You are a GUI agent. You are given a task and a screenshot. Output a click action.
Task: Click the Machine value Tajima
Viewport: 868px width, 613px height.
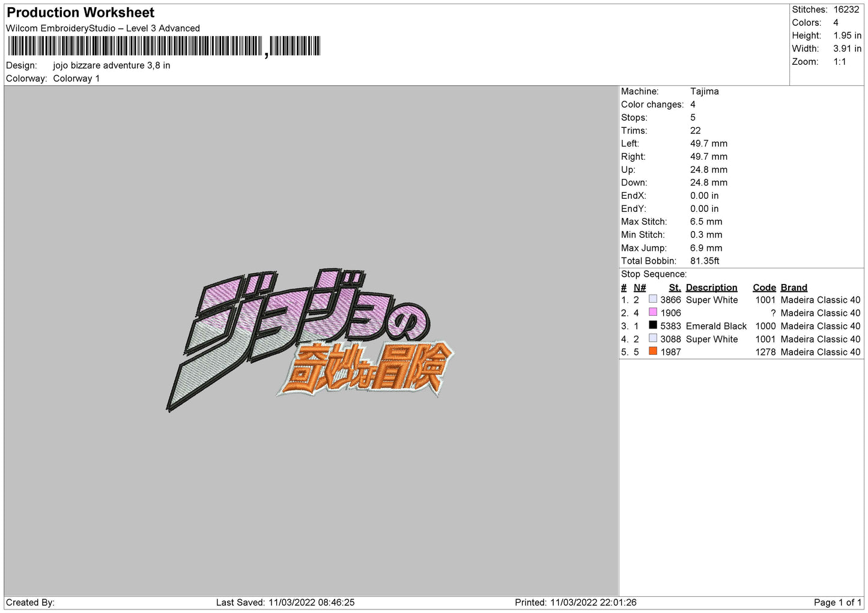(x=704, y=91)
